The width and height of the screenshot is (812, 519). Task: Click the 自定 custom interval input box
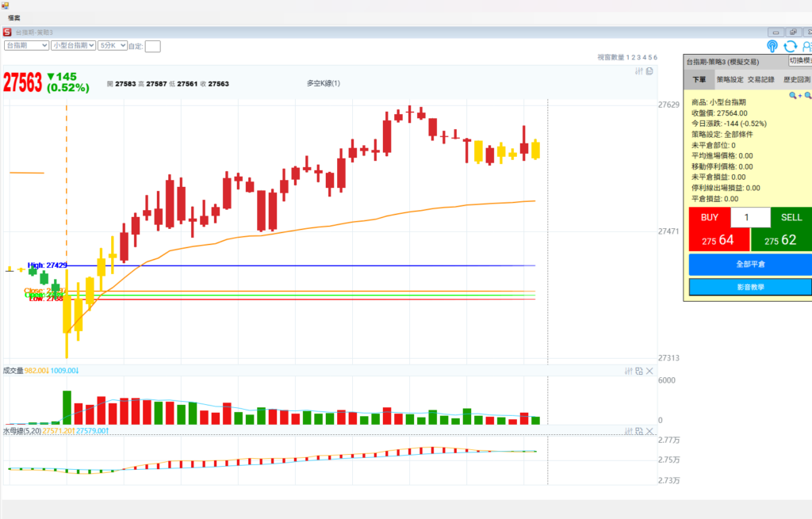(x=152, y=47)
